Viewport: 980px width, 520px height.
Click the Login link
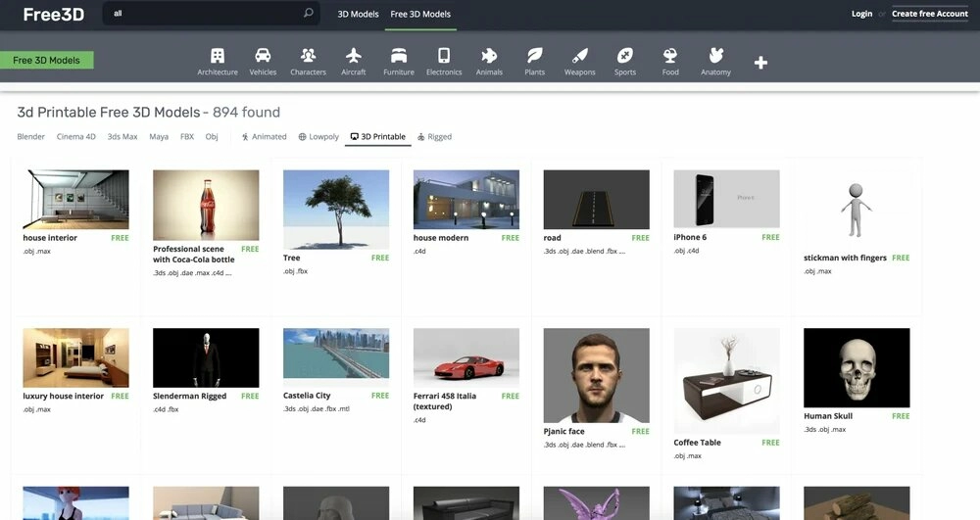pos(861,14)
